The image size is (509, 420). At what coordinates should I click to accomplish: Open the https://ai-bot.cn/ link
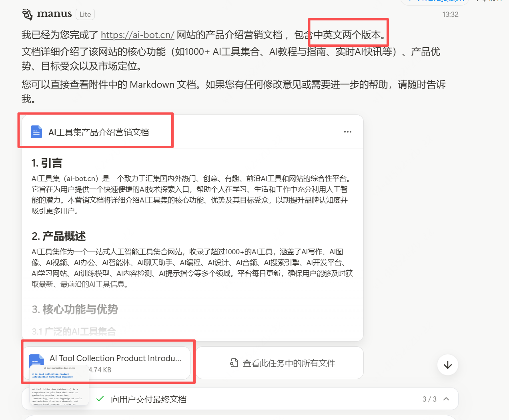pyautogui.click(x=137, y=35)
